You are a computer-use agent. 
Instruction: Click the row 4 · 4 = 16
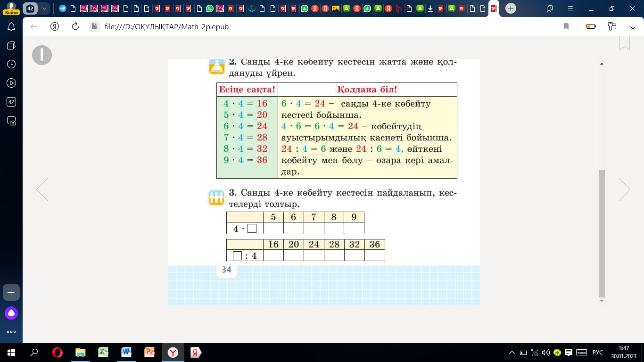[245, 104]
